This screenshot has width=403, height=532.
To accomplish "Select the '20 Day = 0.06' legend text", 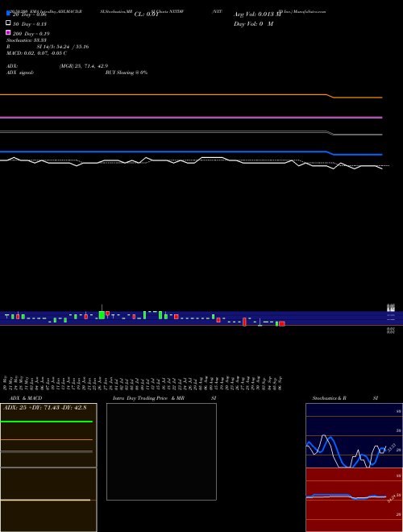I will pyautogui.click(x=30, y=15).
